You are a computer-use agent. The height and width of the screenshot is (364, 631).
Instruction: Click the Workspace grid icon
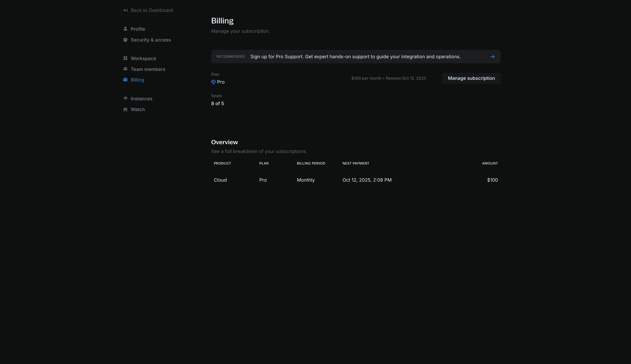125,58
